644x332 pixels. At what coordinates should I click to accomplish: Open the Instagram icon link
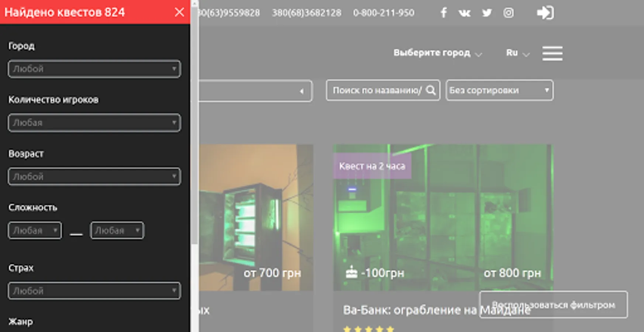[x=508, y=13]
